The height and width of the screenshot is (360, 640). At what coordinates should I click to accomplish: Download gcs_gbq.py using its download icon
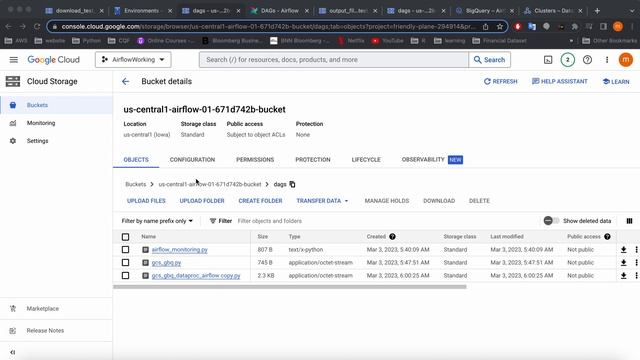tap(624, 262)
